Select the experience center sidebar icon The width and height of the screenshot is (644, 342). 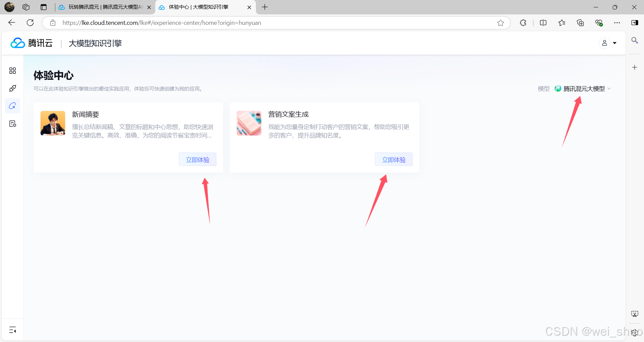click(x=12, y=106)
